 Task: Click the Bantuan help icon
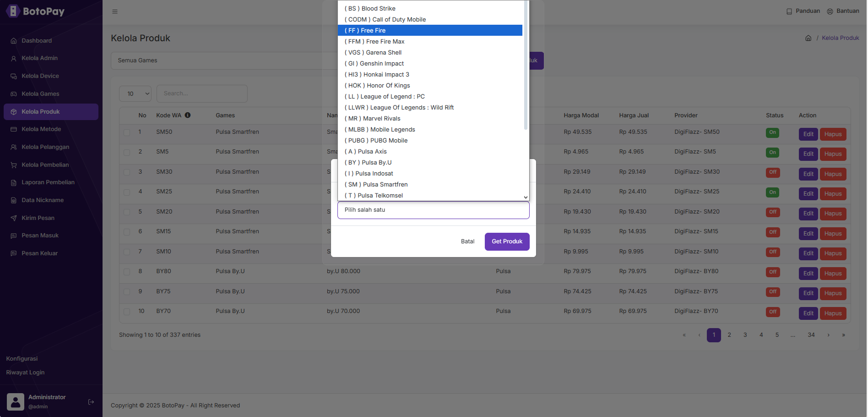click(x=830, y=11)
